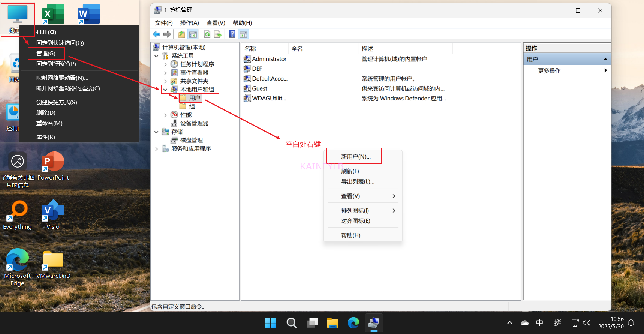Show hidden tray icons chevron
644x334 pixels.
pos(509,323)
